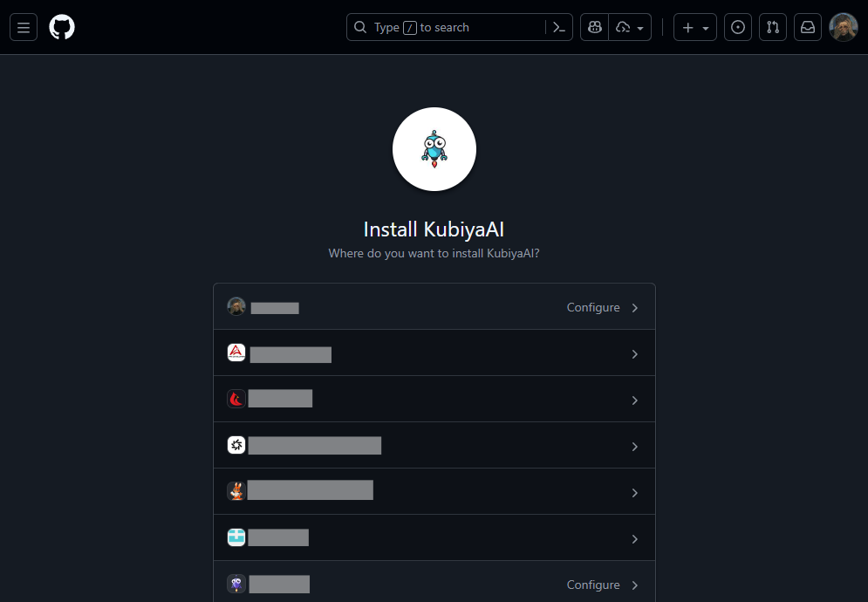The image size is (868, 602).
Task: Click the KubiyaAI robot logo
Action: [434, 148]
